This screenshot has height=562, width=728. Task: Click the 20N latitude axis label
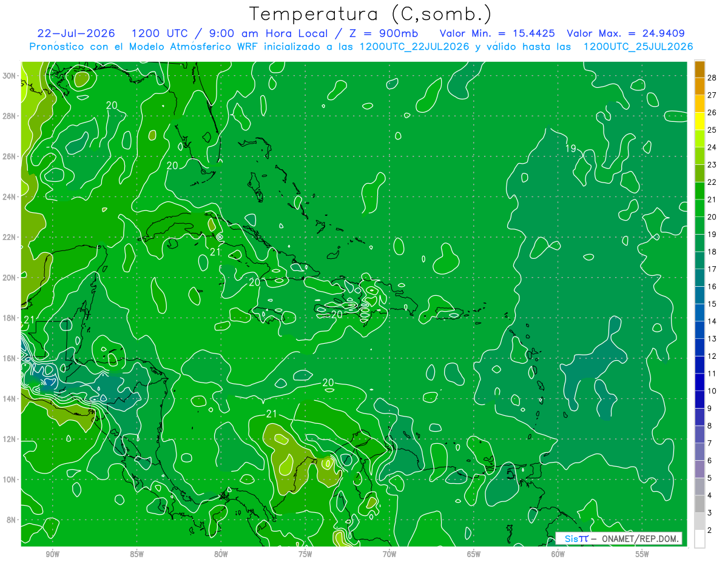10,278
